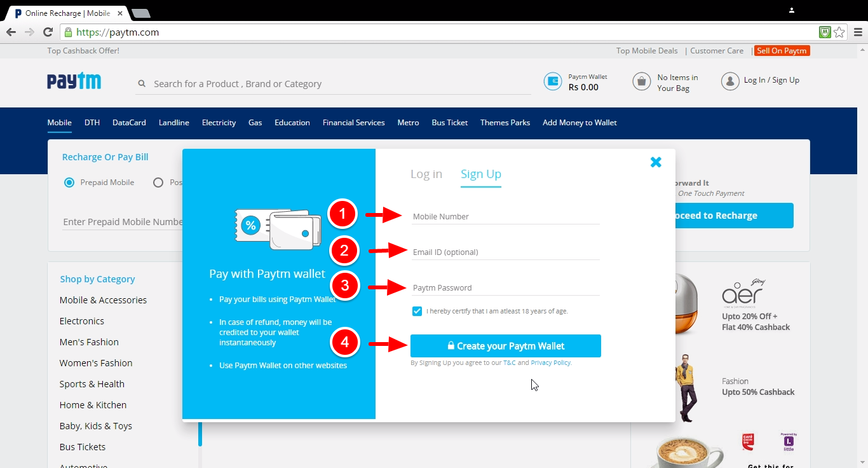The height and width of the screenshot is (468, 868).
Task: Open Add Money to Wallet
Action: [580, 123]
